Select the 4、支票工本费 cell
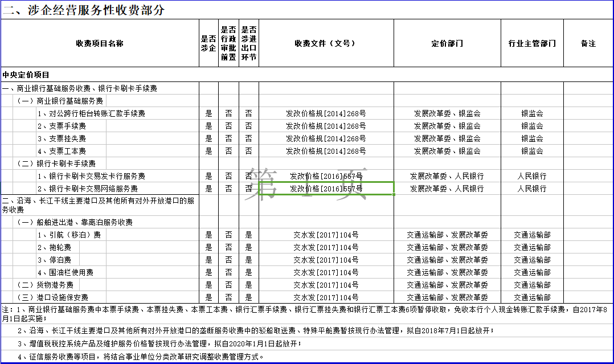Viewport: 614px width, 364px height. click(x=71, y=152)
